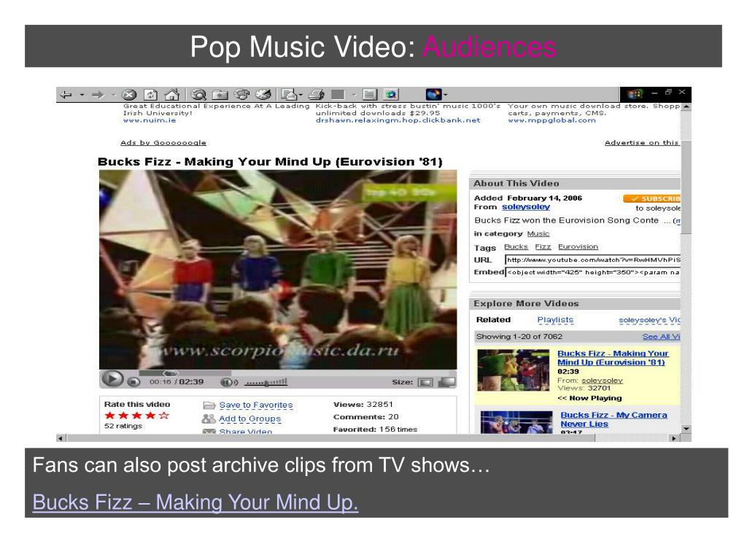Stop the video with the stop button
The height and width of the screenshot is (560, 747).
(133, 381)
